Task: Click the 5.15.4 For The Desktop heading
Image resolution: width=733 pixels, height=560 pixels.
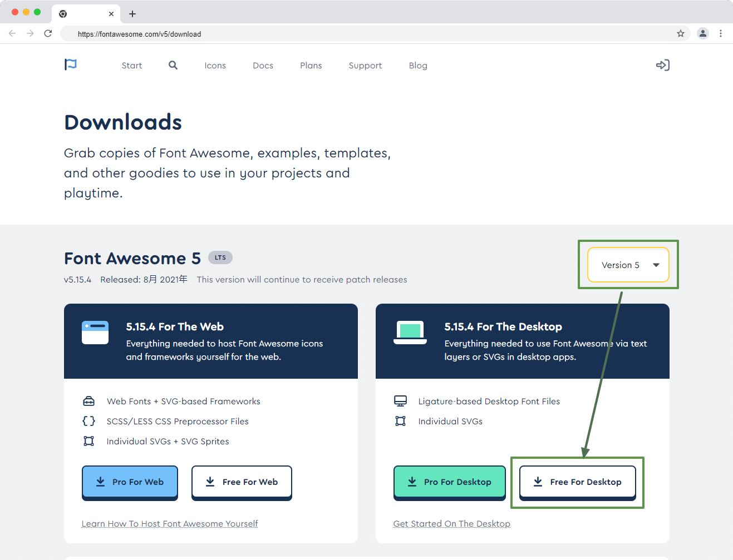Action: click(503, 326)
